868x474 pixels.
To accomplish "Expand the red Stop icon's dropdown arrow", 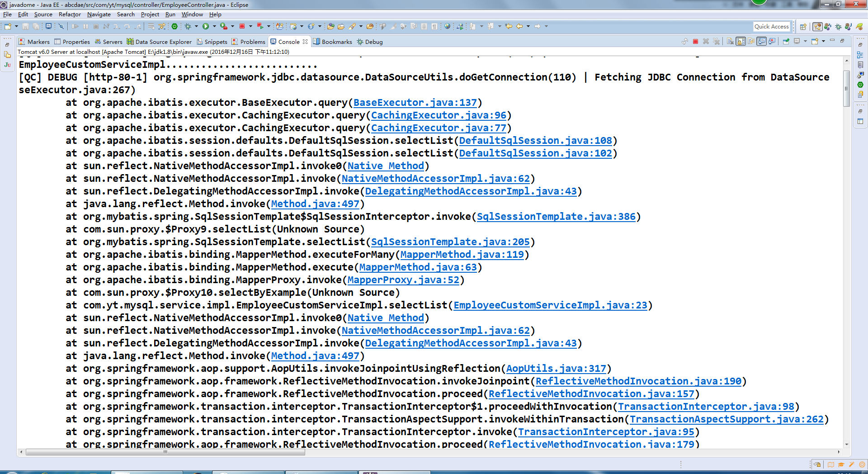I will click(250, 26).
